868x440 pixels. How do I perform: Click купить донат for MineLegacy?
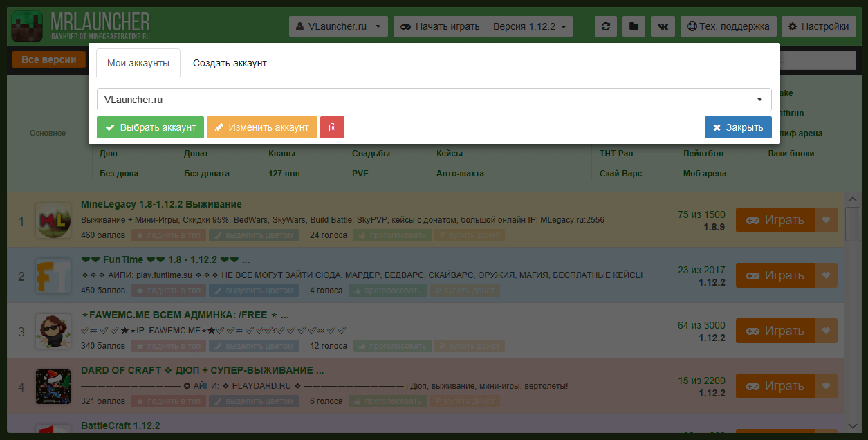pos(469,235)
